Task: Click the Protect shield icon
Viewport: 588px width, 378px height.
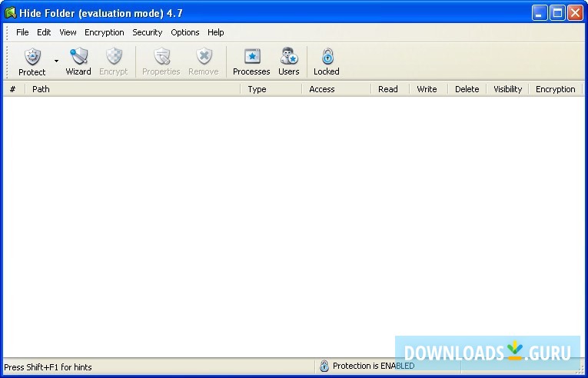Action: coord(32,57)
